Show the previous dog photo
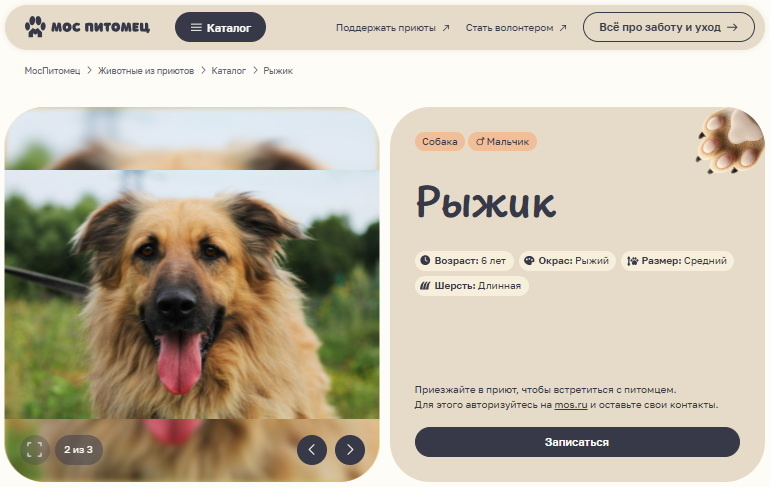Image resolution: width=770 pixels, height=487 pixels. [312, 450]
